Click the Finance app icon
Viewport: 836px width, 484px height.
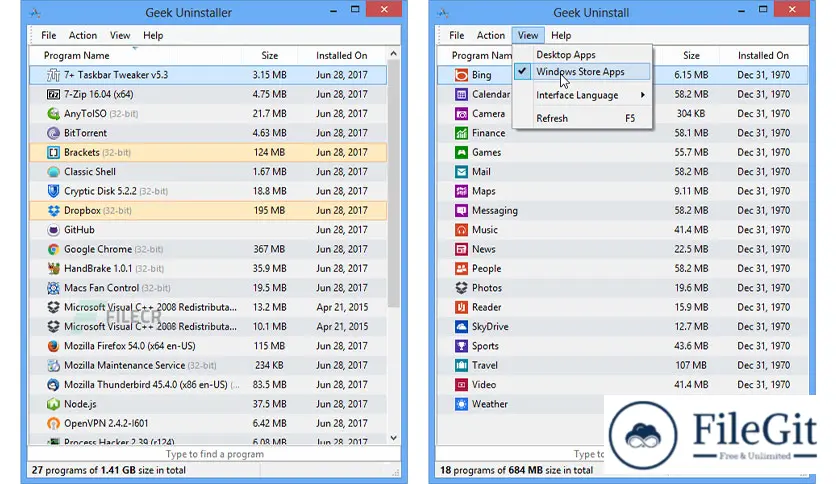tap(461, 133)
